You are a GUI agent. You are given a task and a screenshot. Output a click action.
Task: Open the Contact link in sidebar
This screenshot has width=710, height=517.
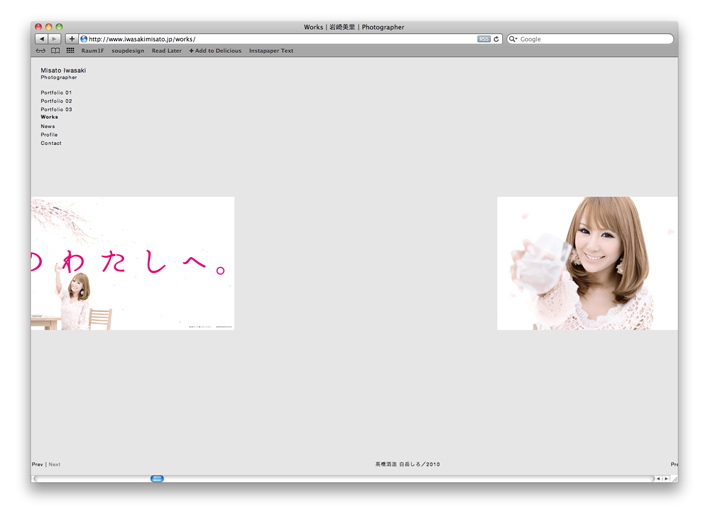[51, 143]
